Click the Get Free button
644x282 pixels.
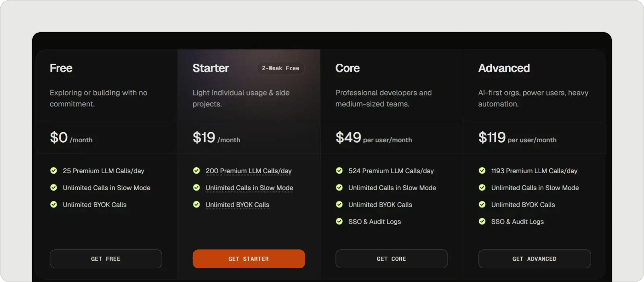(106, 259)
